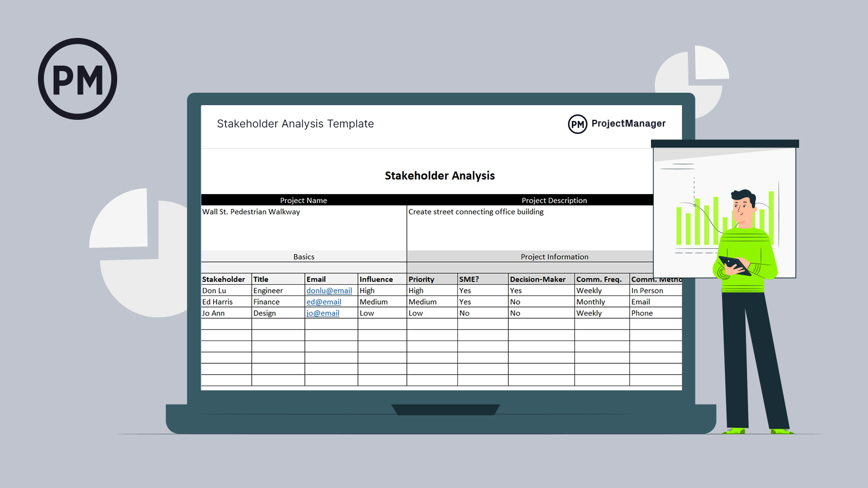
Task: Click the Wall St. Pedestrian Walkway project name cell
Action: point(251,211)
